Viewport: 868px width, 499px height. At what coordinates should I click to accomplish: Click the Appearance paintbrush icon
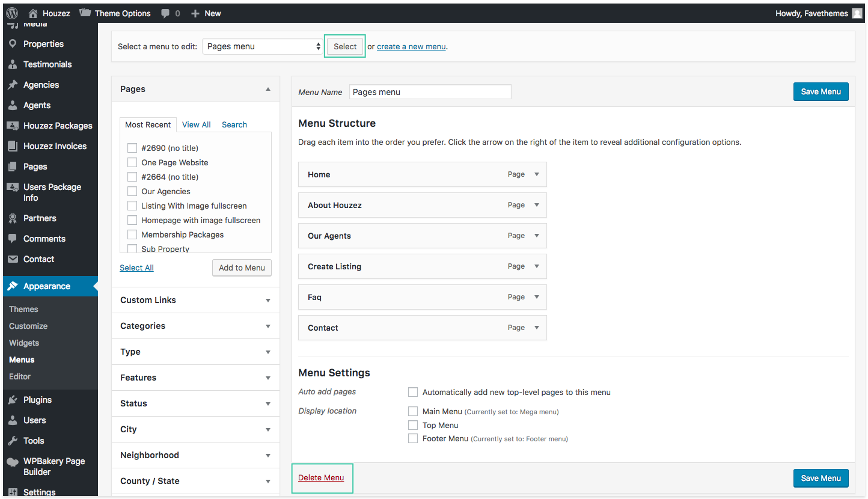click(x=13, y=286)
